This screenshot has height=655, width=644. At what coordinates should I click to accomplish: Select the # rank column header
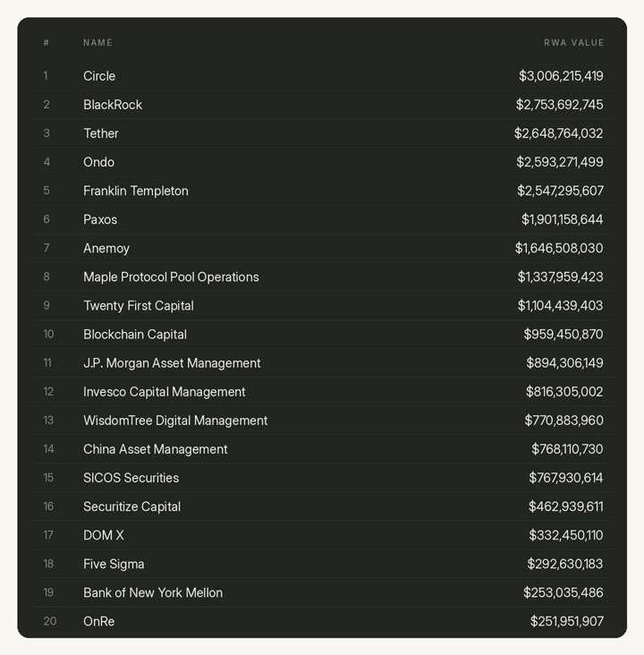(47, 43)
